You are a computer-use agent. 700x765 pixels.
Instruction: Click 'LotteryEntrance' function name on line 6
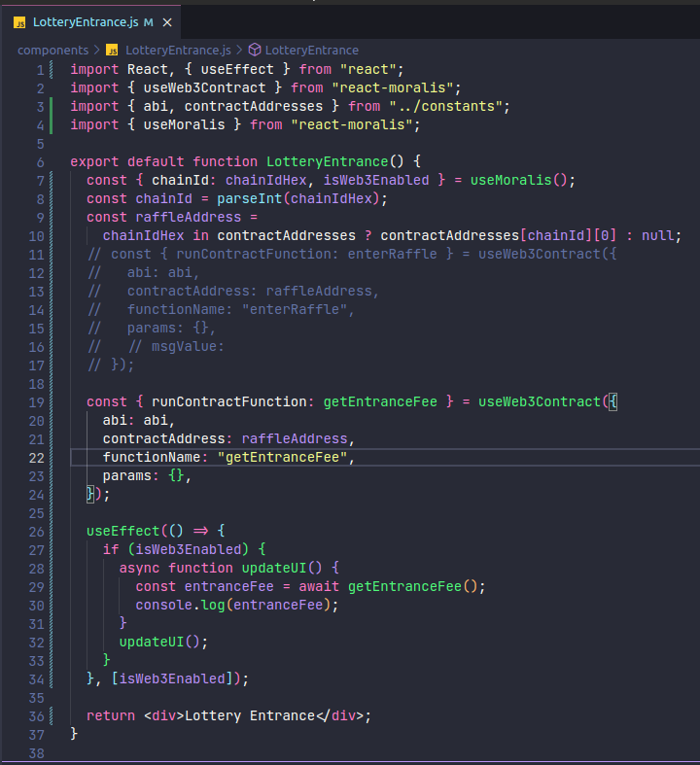327,161
